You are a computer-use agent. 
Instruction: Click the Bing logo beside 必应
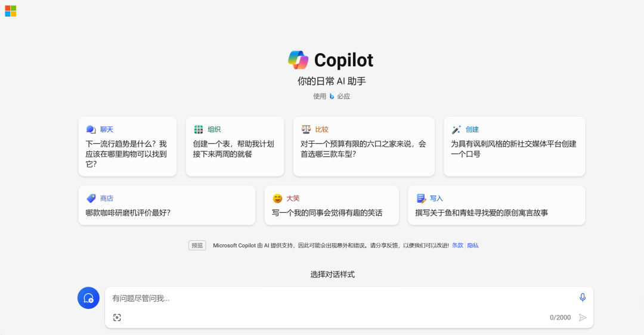coord(332,97)
